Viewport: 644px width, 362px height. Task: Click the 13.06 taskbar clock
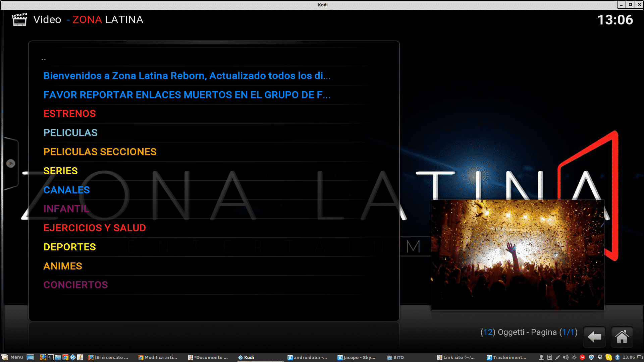click(629, 357)
